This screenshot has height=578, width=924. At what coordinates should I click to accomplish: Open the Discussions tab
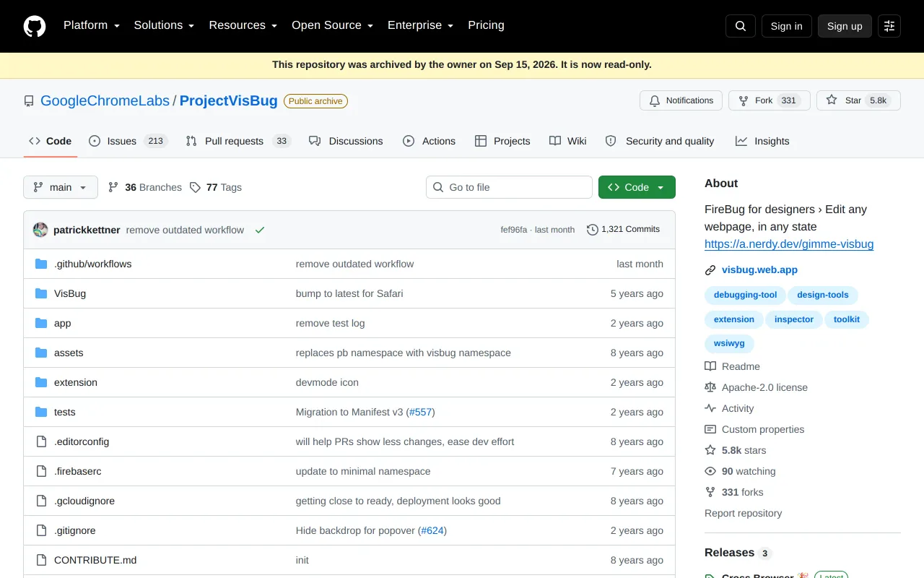pos(346,141)
